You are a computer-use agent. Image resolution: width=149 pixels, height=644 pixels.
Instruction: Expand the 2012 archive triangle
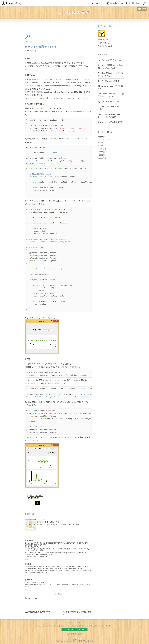click(98, 155)
